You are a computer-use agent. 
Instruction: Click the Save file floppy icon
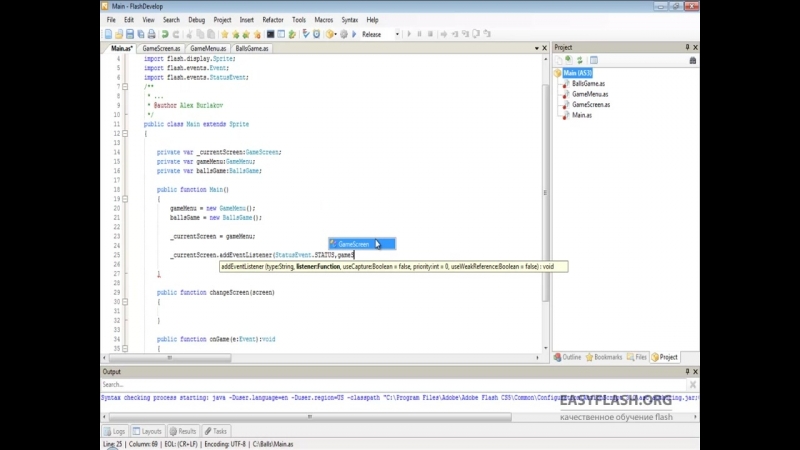(130, 34)
